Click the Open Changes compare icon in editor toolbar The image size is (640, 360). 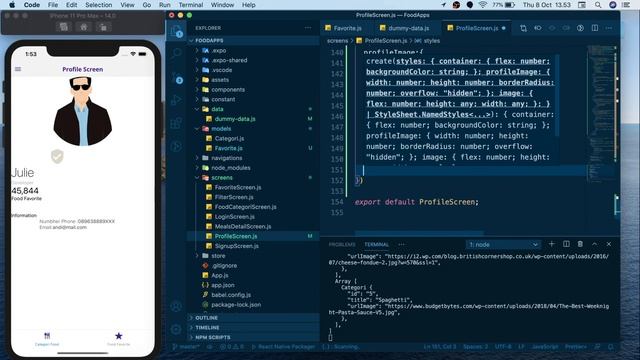[x=523, y=28]
